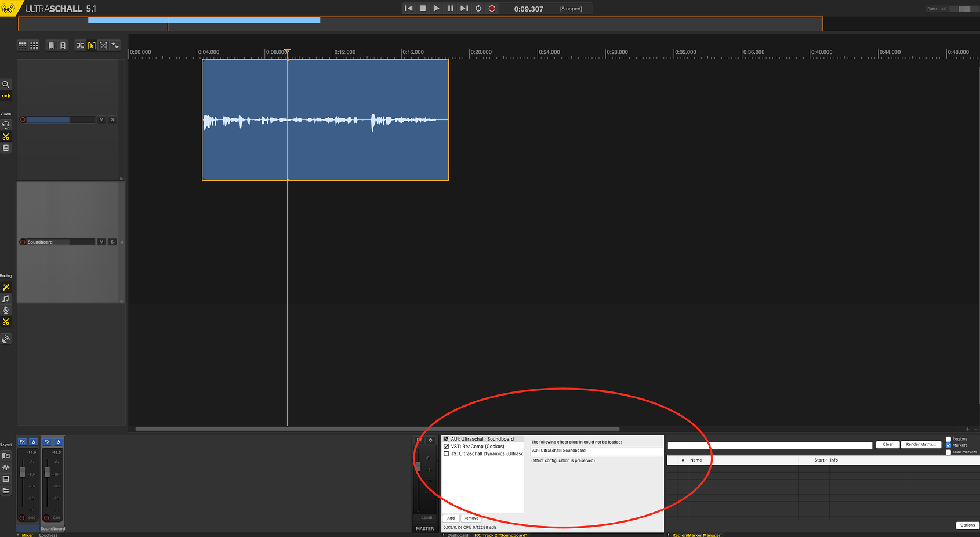Image resolution: width=980 pixels, height=537 pixels.
Task: Click the Add button in the FX chain
Action: click(x=451, y=518)
